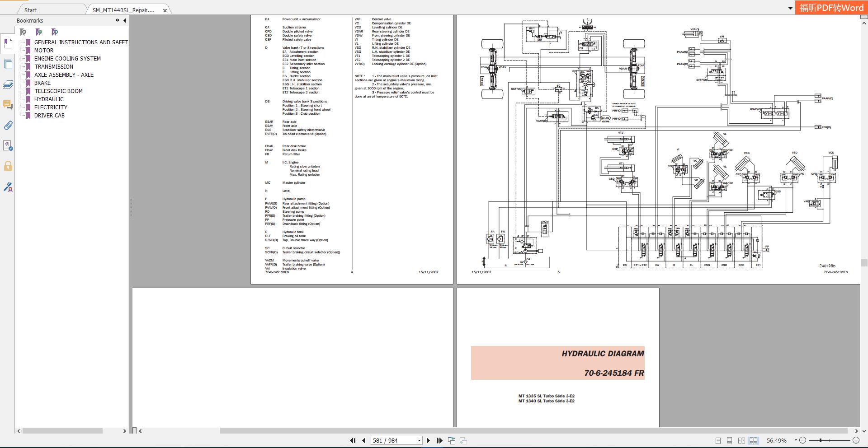Open the Bookmarks panel icon in sidebar
Image resolution: width=868 pixels, height=448 pixels.
pos(8,43)
